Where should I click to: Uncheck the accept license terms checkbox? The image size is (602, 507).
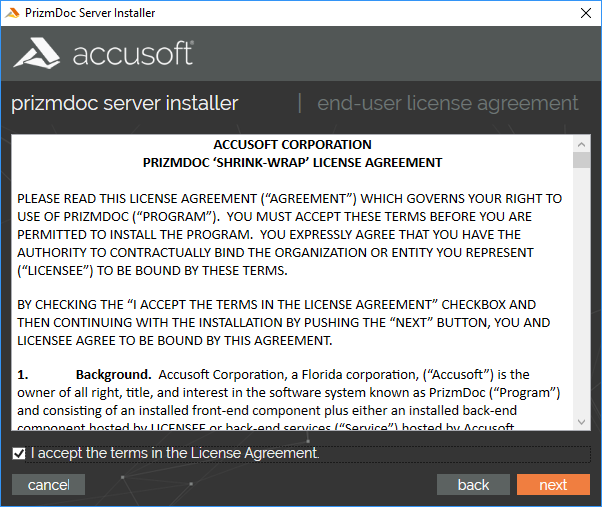tap(19, 453)
